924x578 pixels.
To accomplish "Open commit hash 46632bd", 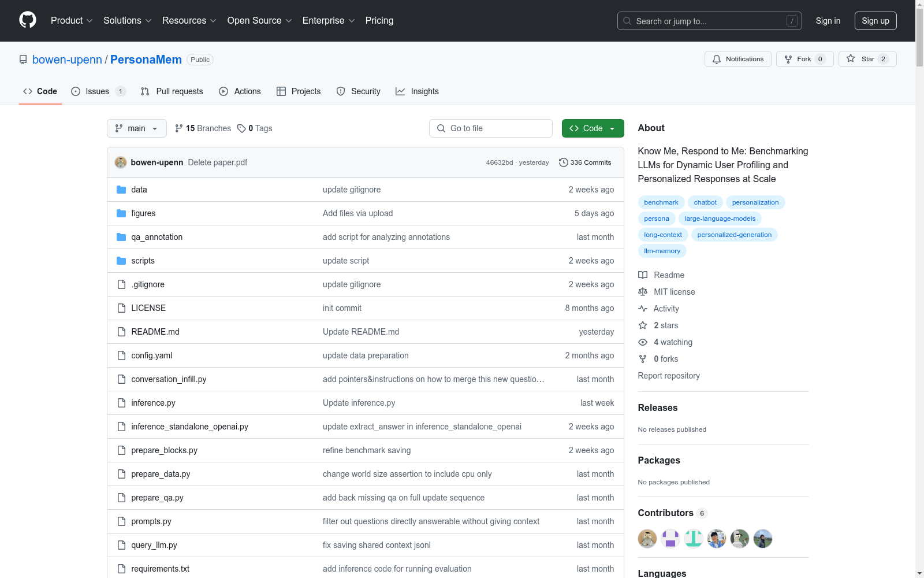I will pos(500,162).
